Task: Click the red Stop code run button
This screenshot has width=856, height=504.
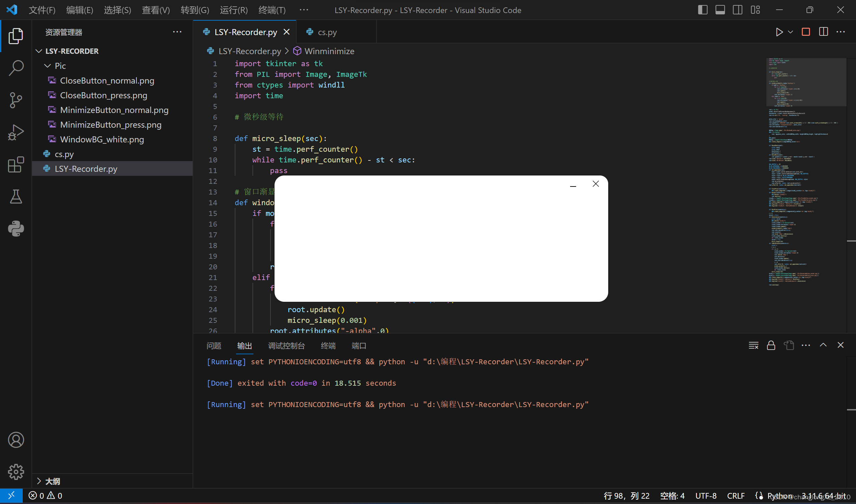Action: coord(806,32)
